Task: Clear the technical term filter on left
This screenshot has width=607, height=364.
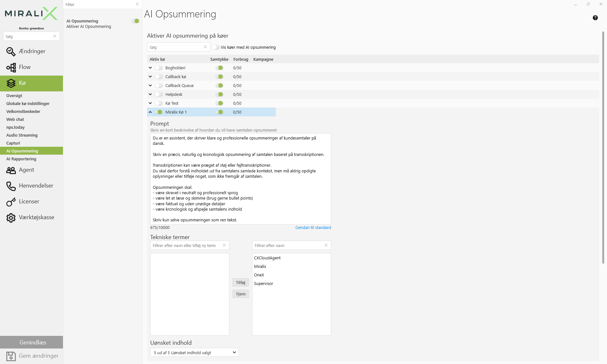Action: pyautogui.click(x=224, y=245)
